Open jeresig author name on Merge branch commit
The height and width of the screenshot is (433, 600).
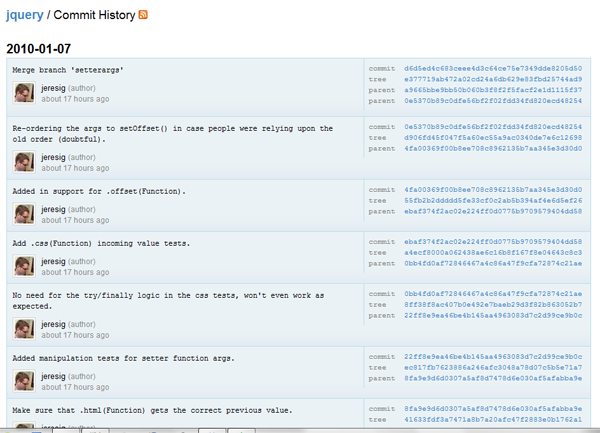53,88
